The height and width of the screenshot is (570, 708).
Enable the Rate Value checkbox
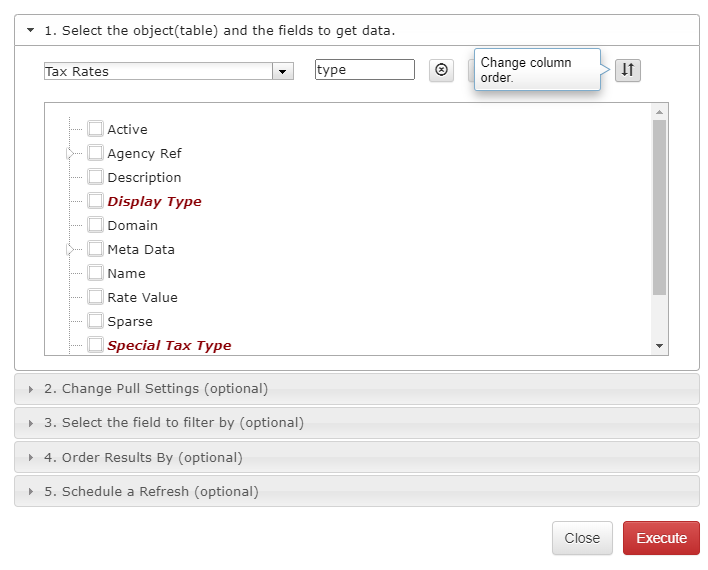tap(95, 297)
